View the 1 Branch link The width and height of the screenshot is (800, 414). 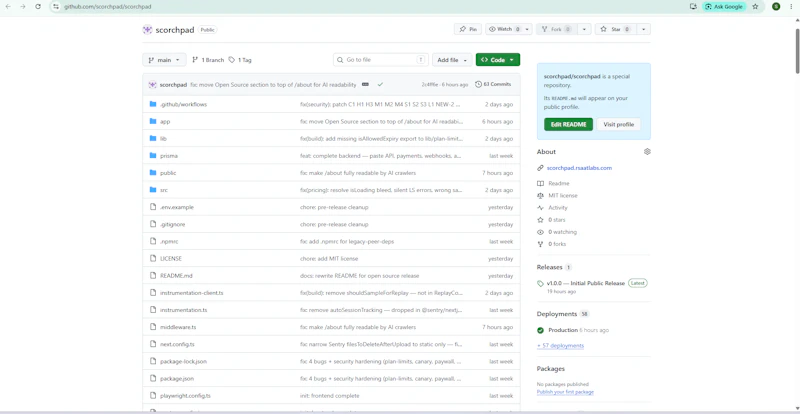tap(208, 60)
